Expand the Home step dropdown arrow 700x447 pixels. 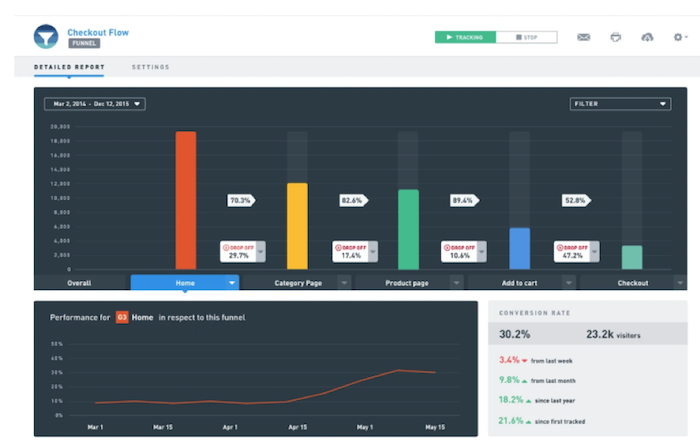pyautogui.click(x=232, y=283)
